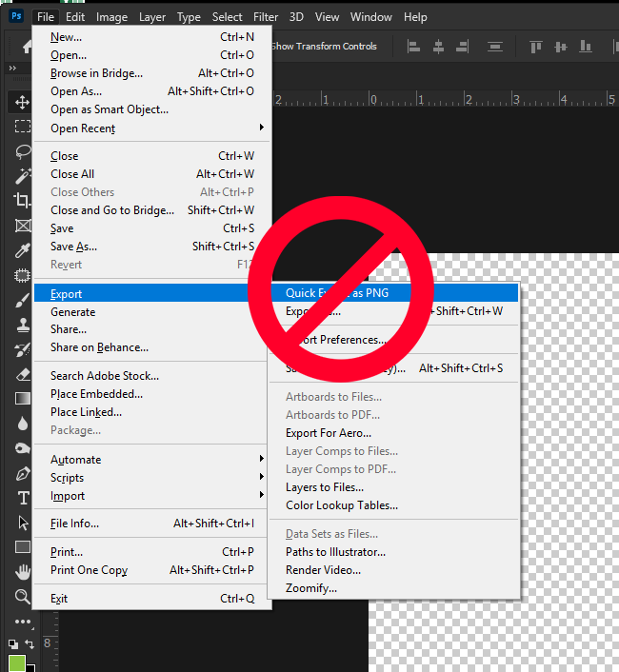Select the Eraser tool

coord(22,375)
